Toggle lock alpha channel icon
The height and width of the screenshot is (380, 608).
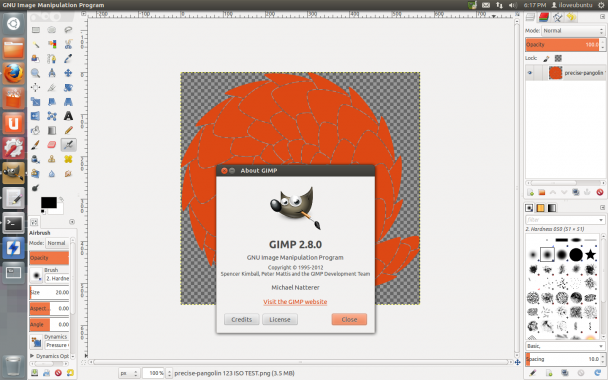(558, 58)
